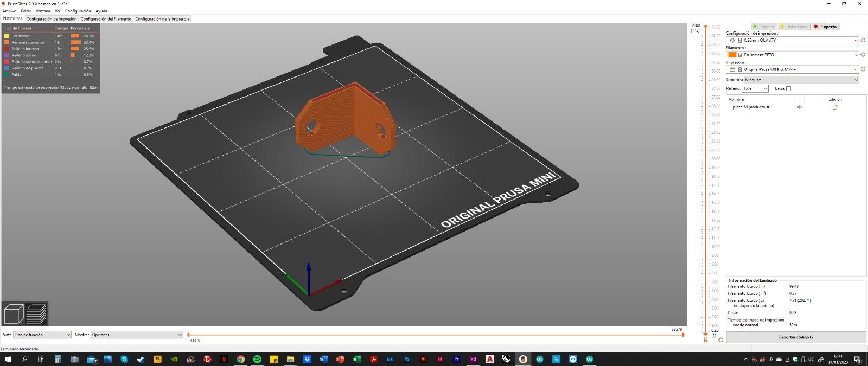Viewport: 868px width, 366px height.
Task: Open the Soportes dropdown showing Ninguno
Action: 801,80
